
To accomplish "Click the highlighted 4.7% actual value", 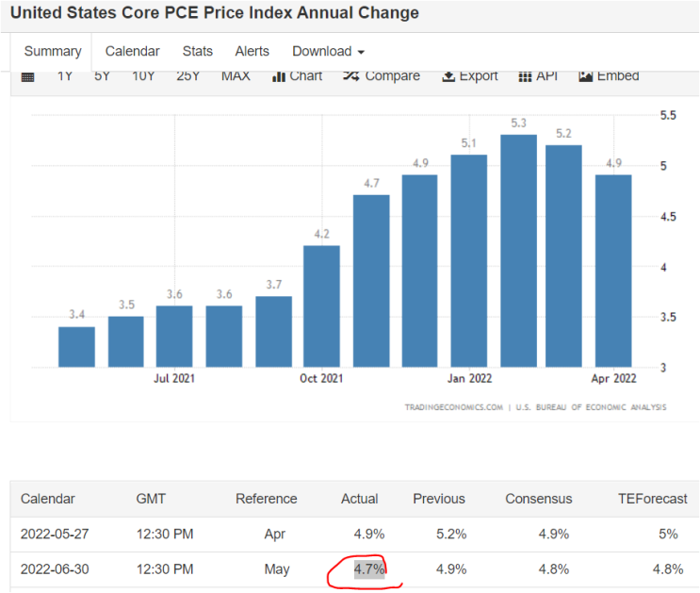I will tap(369, 569).
